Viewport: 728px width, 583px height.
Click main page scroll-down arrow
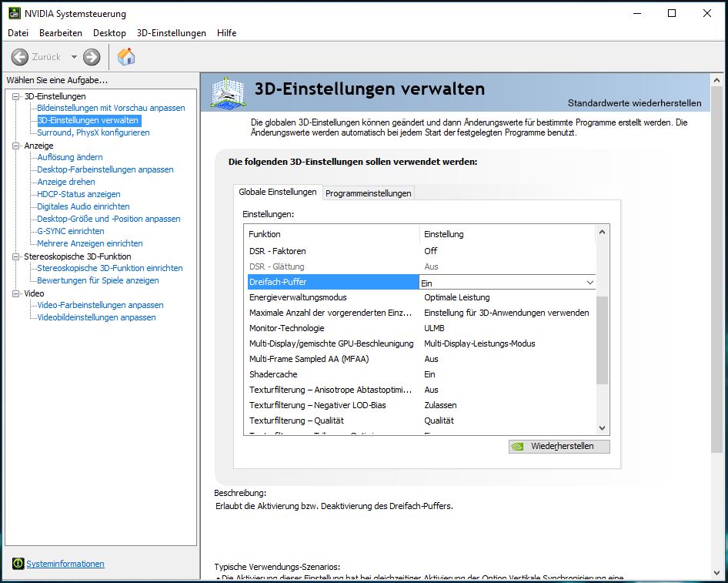[x=716, y=572]
